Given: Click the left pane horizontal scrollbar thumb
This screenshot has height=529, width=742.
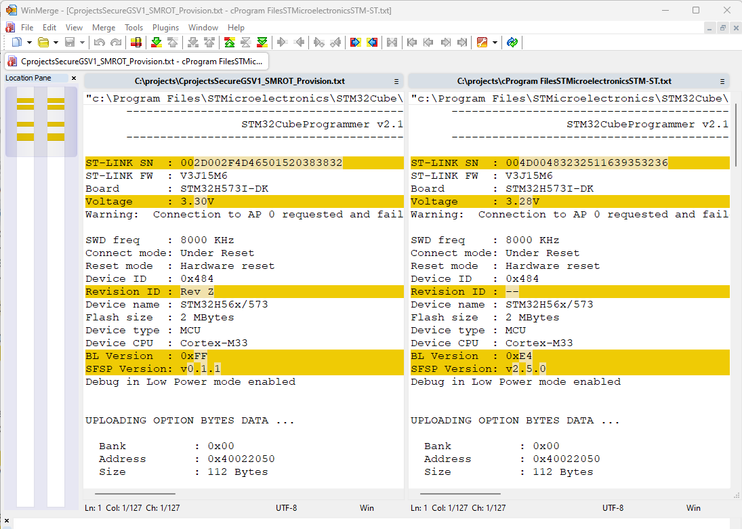Looking at the screenshot, I should 135,494.
